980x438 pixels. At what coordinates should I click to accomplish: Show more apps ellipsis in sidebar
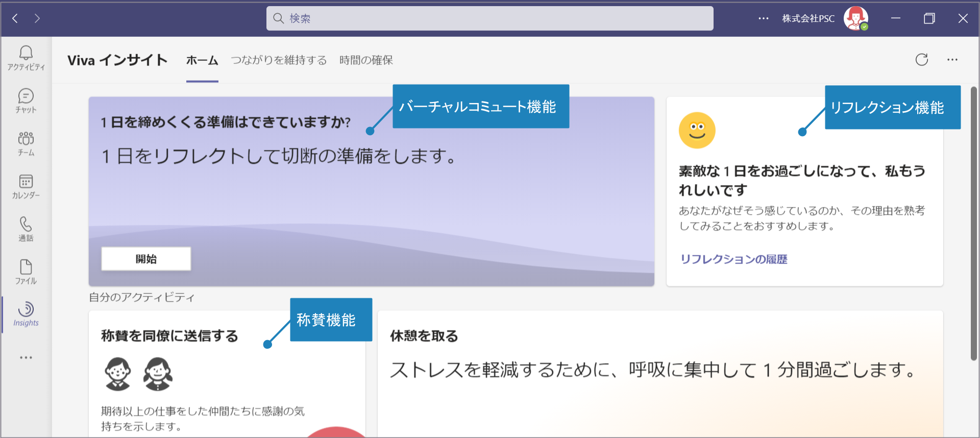point(26,357)
